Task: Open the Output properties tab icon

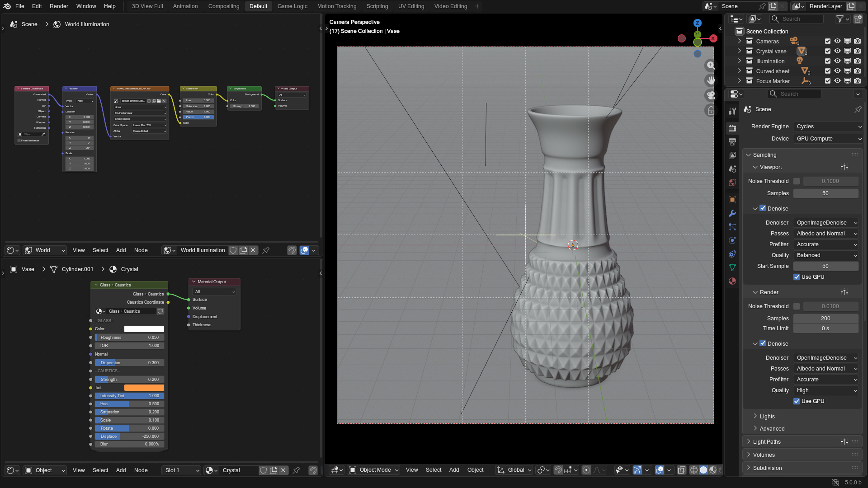Action: pyautogui.click(x=732, y=142)
